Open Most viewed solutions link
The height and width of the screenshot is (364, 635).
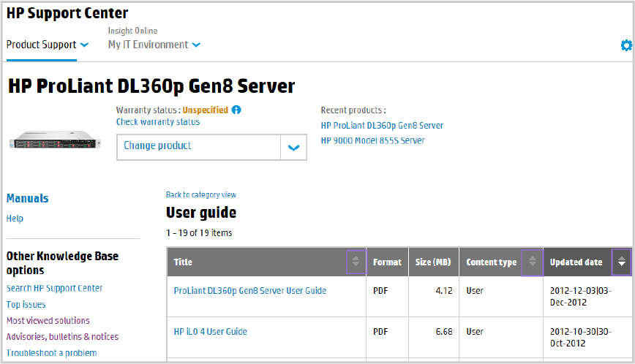coord(48,320)
